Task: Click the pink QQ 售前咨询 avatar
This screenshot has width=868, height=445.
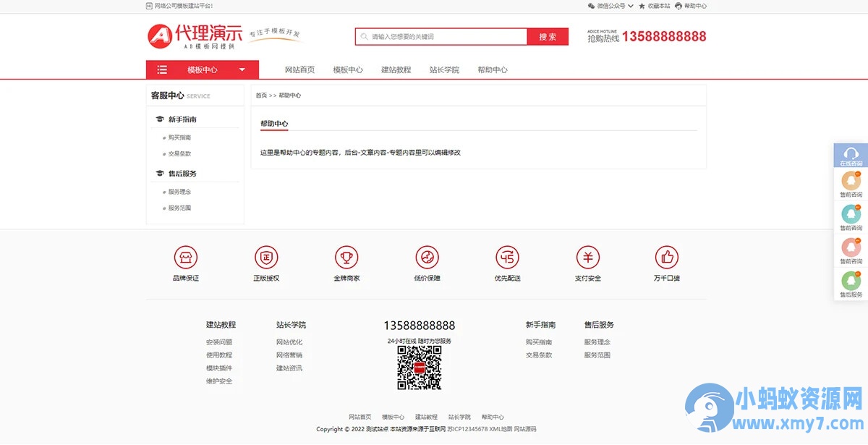Action: pos(851,247)
